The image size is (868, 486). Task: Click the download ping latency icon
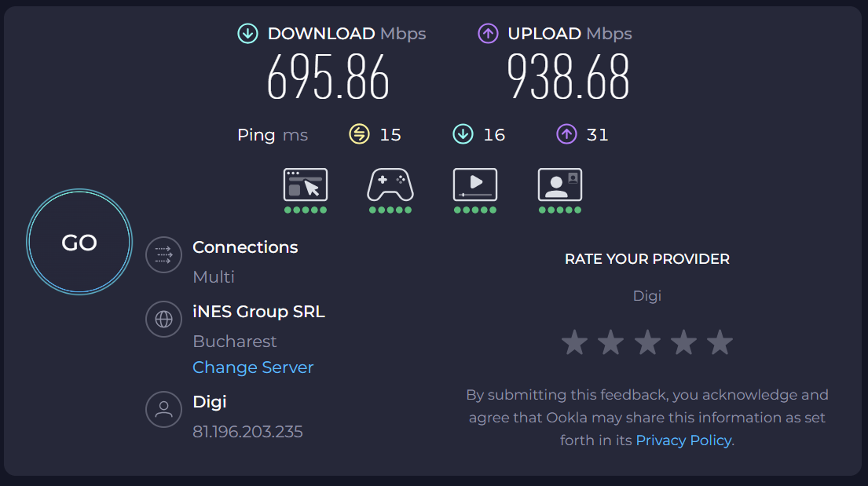(x=463, y=135)
